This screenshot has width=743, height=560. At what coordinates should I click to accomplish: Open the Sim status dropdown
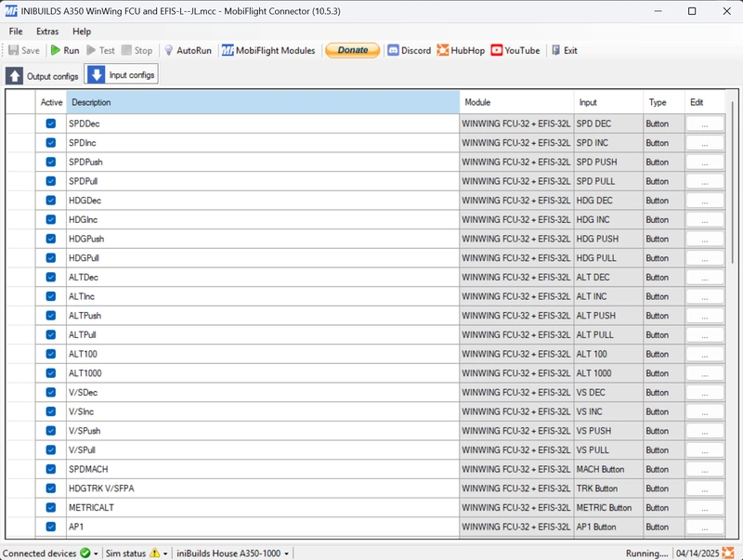165,553
